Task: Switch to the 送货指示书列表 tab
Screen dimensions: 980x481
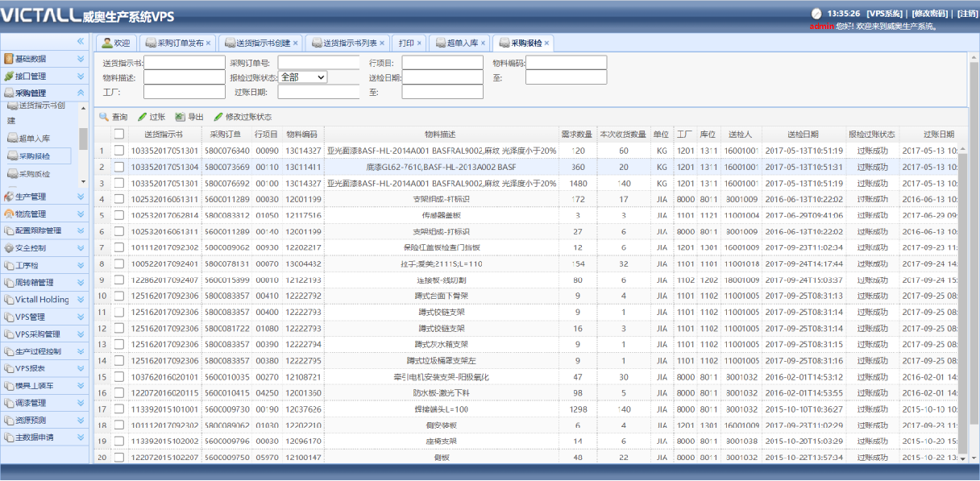Action: pos(348,43)
